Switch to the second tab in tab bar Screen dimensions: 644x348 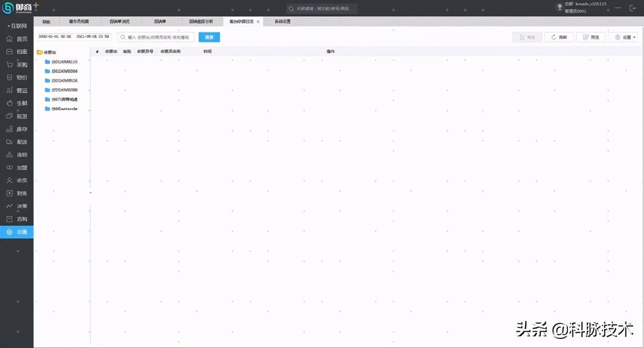click(79, 21)
